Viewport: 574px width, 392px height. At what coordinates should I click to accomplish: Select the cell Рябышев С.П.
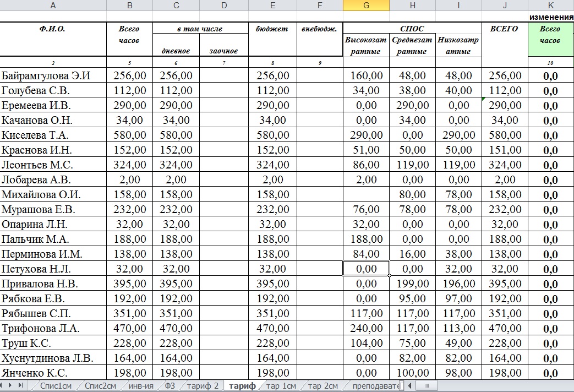pyautogui.click(x=53, y=313)
